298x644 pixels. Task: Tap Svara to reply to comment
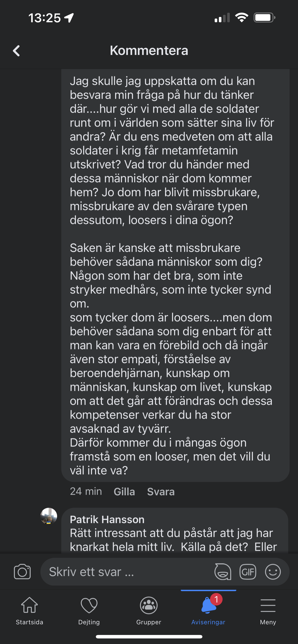click(161, 492)
